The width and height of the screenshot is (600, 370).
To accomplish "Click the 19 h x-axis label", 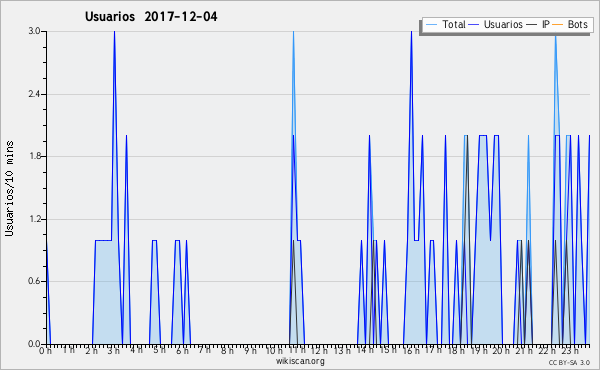I will [x=479, y=350].
